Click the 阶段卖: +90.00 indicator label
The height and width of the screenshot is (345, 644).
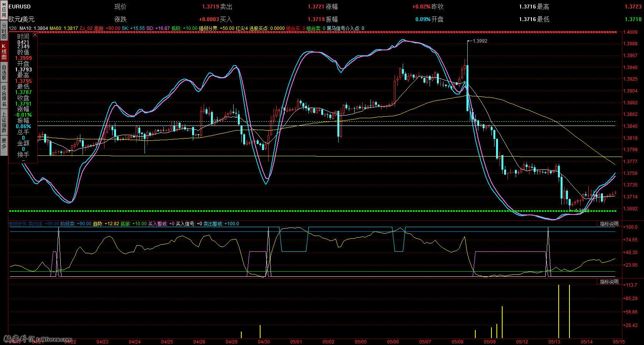click(76, 224)
